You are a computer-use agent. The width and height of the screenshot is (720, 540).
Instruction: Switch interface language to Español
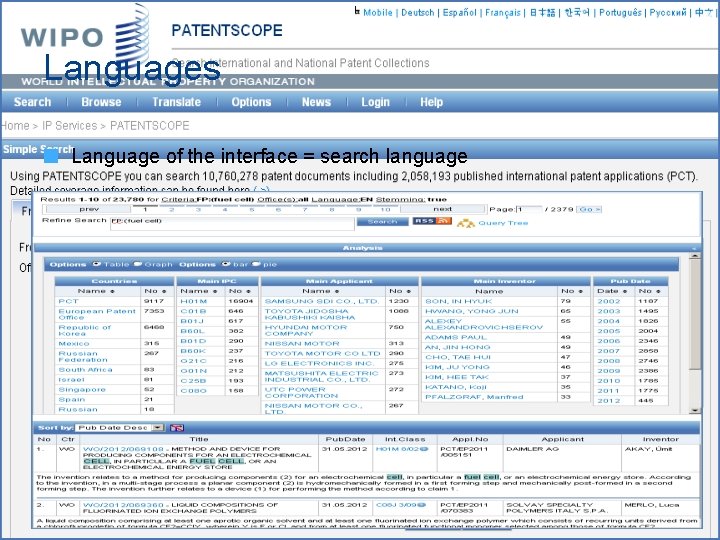(460, 13)
